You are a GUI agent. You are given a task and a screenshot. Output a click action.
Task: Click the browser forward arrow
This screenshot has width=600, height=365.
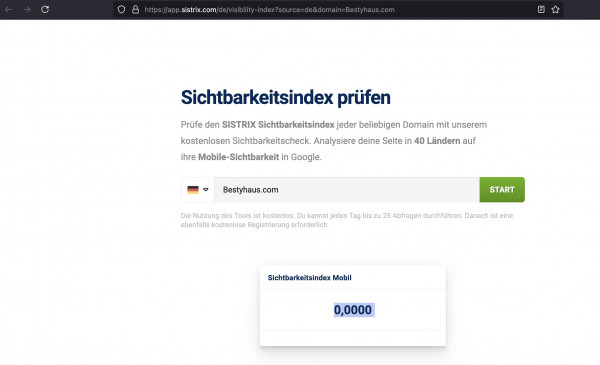click(x=27, y=10)
